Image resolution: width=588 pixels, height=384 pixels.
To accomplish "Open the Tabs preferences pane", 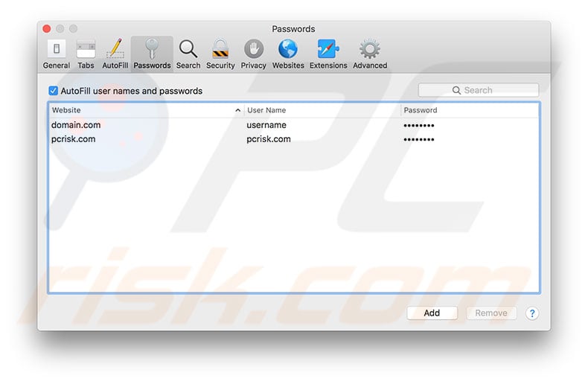I will click(86, 54).
